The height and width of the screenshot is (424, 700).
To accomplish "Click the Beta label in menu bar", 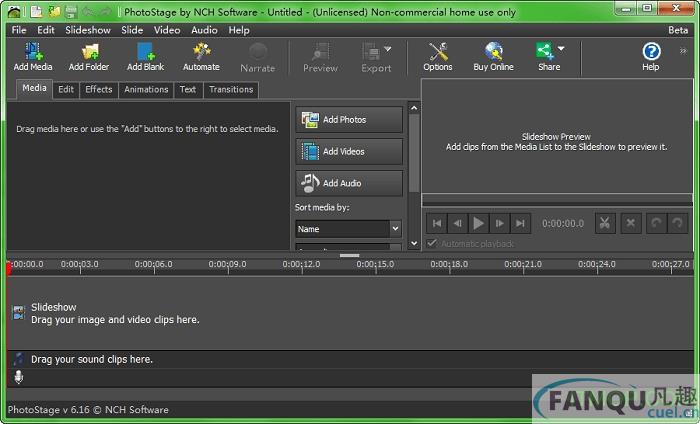I will (x=678, y=30).
